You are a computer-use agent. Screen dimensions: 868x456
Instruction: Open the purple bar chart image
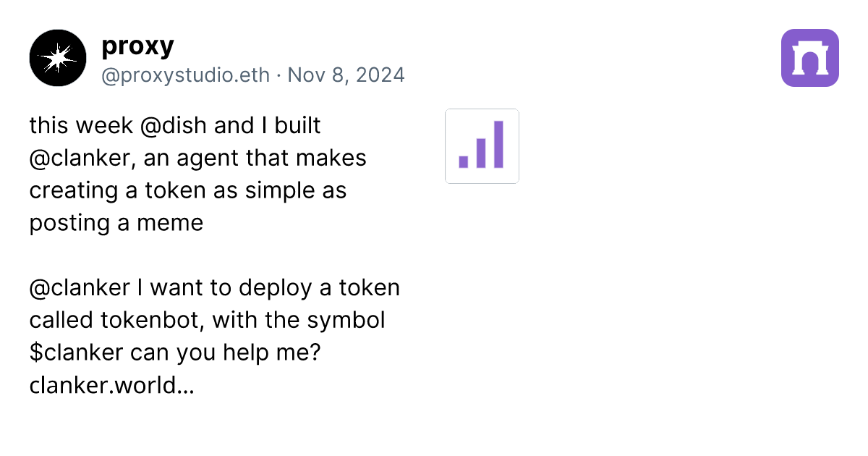[x=482, y=146]
